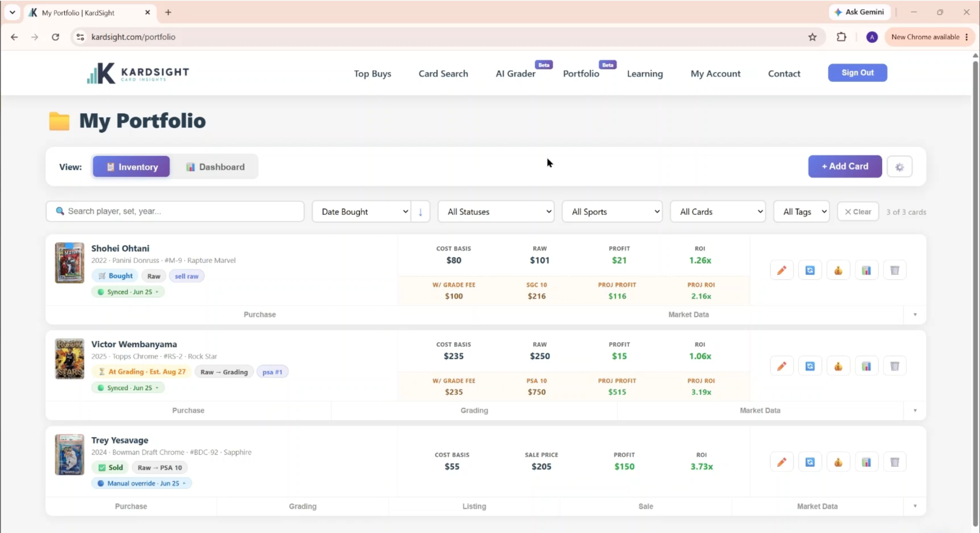The width and height of the screenshot is (980, 533).
Task: Switch to Dashboard view
Action: pyautogui.click(x=215, y=167)
